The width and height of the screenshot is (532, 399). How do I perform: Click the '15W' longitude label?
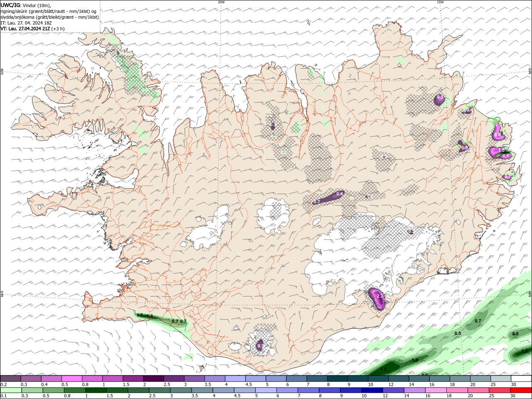click(440, 2)
